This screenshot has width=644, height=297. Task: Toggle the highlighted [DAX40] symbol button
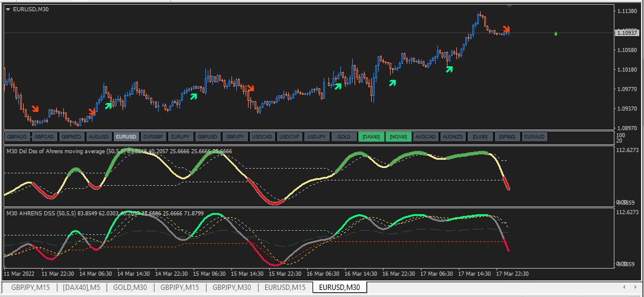click(x=371, y=137)
